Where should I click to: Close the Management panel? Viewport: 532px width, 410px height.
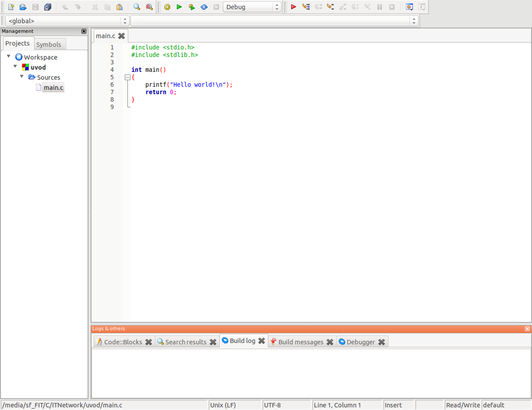tap(84, 31)
